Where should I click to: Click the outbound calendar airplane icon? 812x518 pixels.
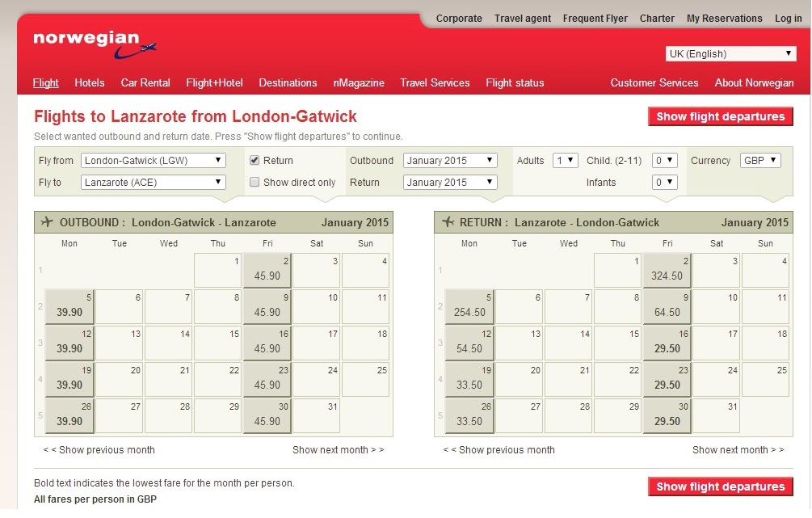[x=47, y=222]
